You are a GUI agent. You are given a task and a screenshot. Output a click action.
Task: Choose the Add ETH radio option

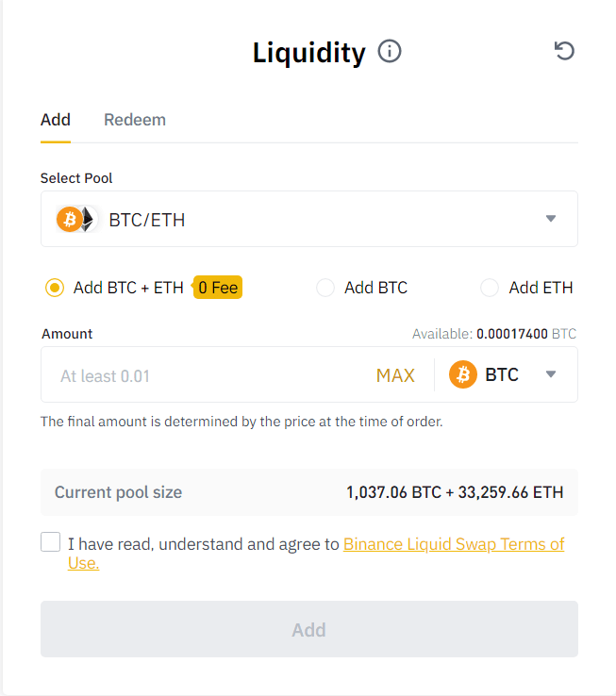click(x=490, y=288)
